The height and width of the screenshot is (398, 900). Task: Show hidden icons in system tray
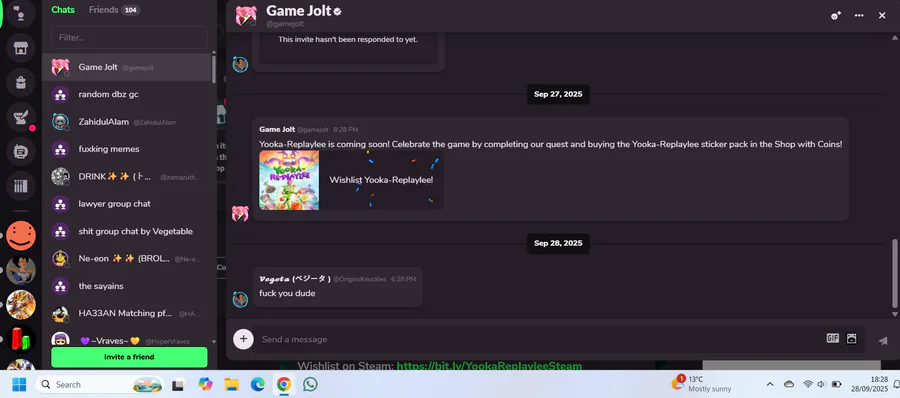pos(770,384)
